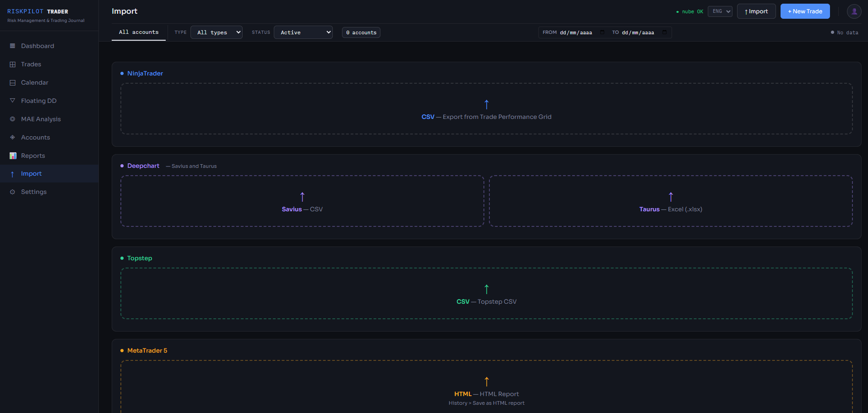Click the Dashboard grid icon in sidebar
868x413 pixels.
12,46
